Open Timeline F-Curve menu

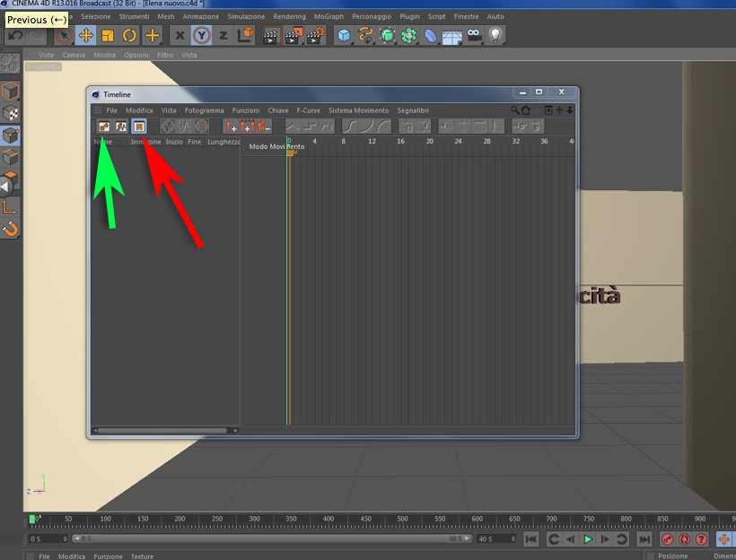click(309, 110)
